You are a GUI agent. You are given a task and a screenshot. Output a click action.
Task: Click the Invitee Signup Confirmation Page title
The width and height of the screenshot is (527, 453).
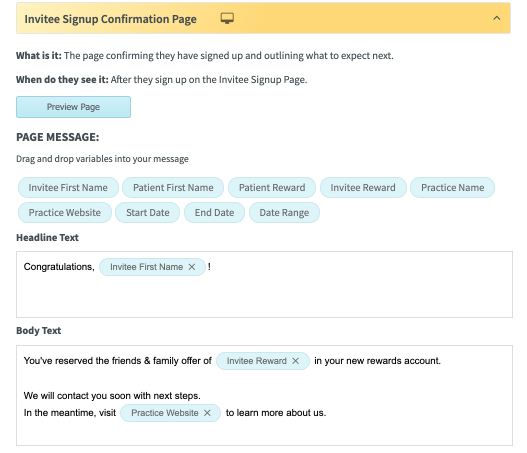point(110,19)
